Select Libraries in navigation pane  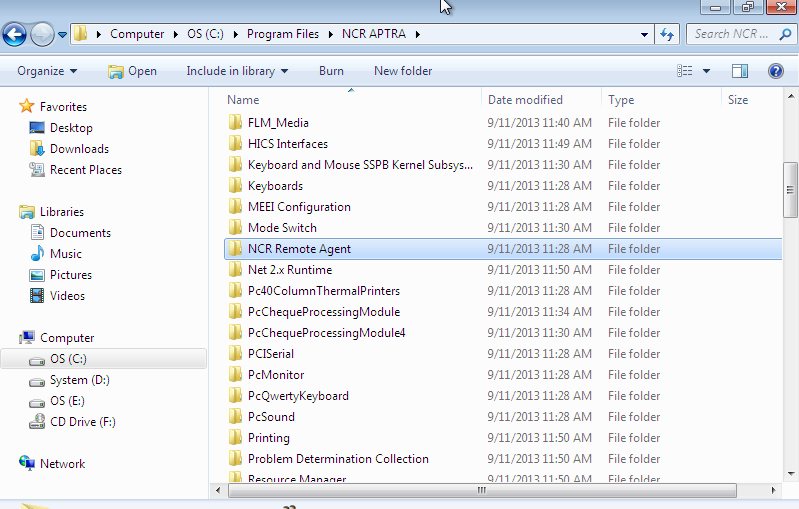click(62, 211)
